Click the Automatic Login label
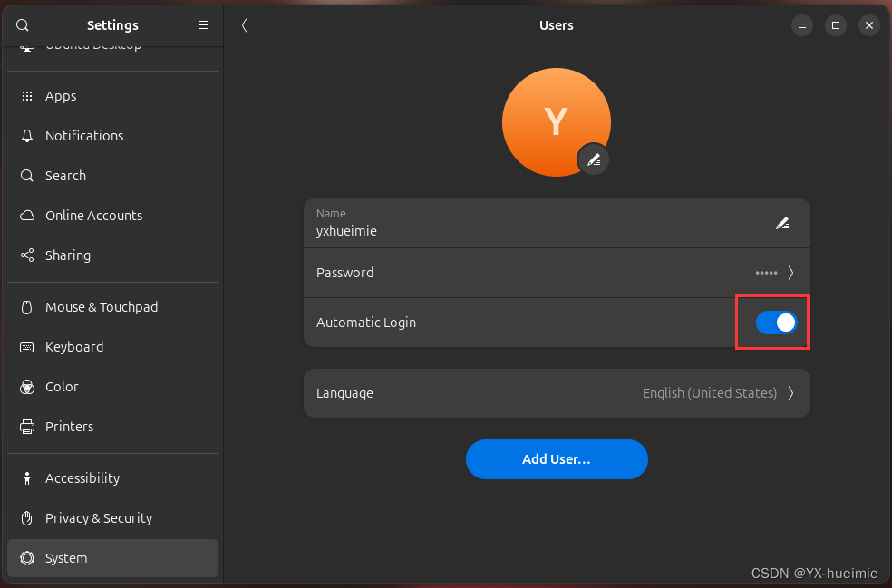This screenshot has height=588, width=892. coord(366,323)
